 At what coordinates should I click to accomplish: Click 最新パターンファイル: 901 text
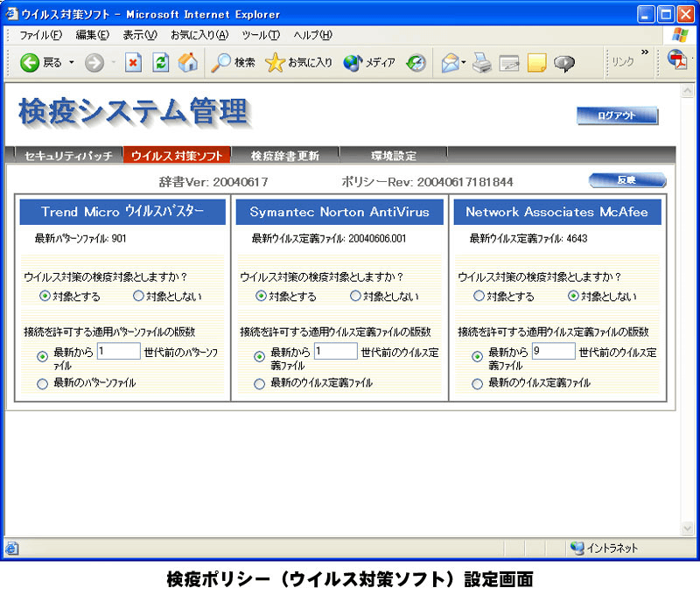[x=80, y=238]
